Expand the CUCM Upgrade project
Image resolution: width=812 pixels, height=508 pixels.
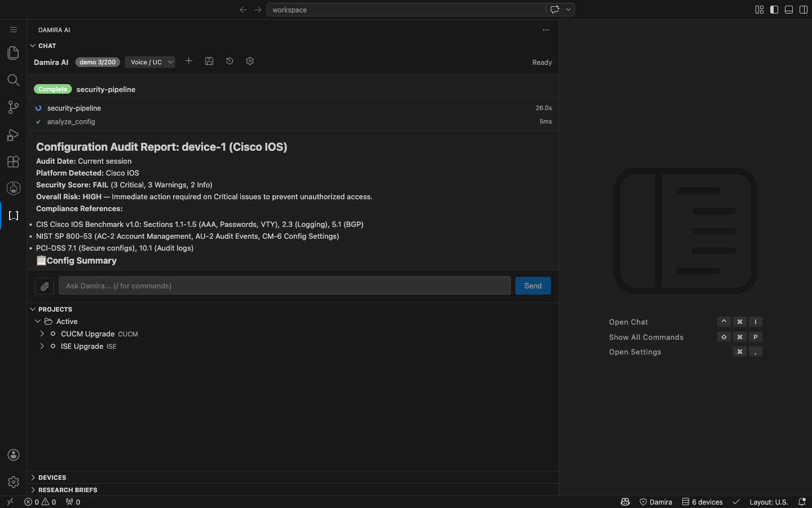click(42, 334)
